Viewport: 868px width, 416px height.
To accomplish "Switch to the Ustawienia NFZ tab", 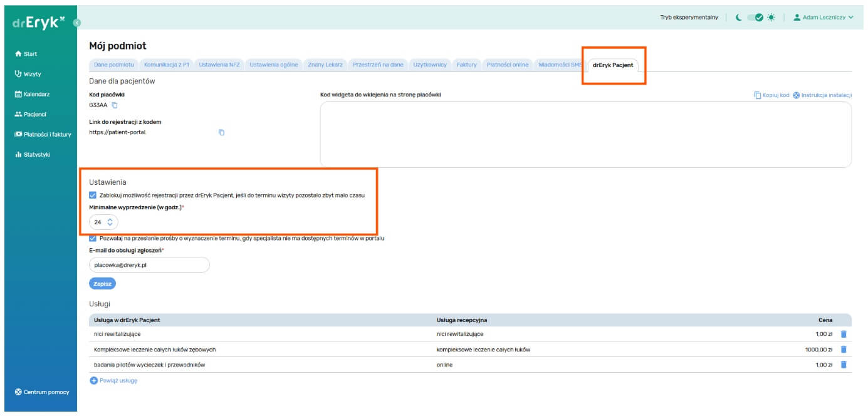I will point(219,65).
